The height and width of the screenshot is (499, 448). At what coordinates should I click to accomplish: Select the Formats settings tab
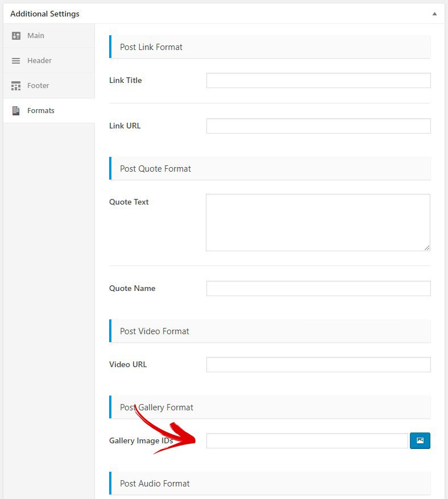49,110
